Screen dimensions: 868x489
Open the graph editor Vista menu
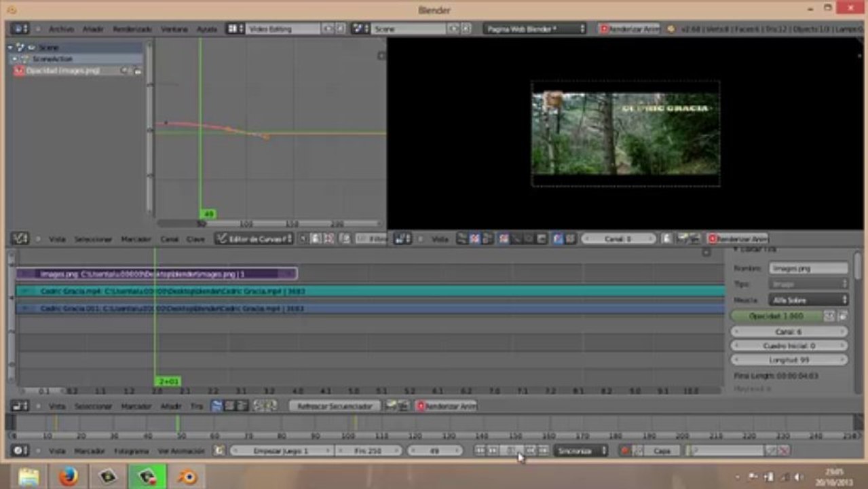(58, 239)
